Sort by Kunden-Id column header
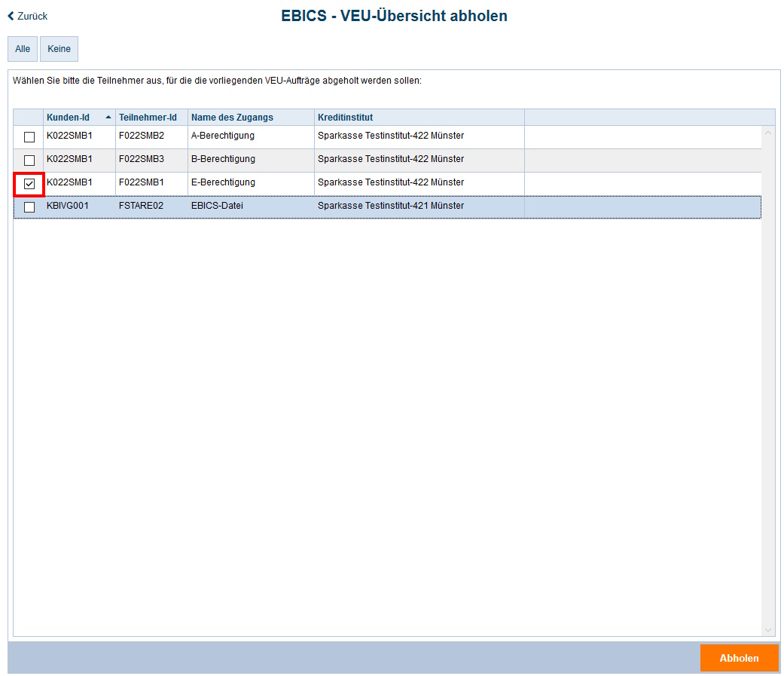This screenshot has height=676, width=784. pyautogui.click(x=69, y=118)
